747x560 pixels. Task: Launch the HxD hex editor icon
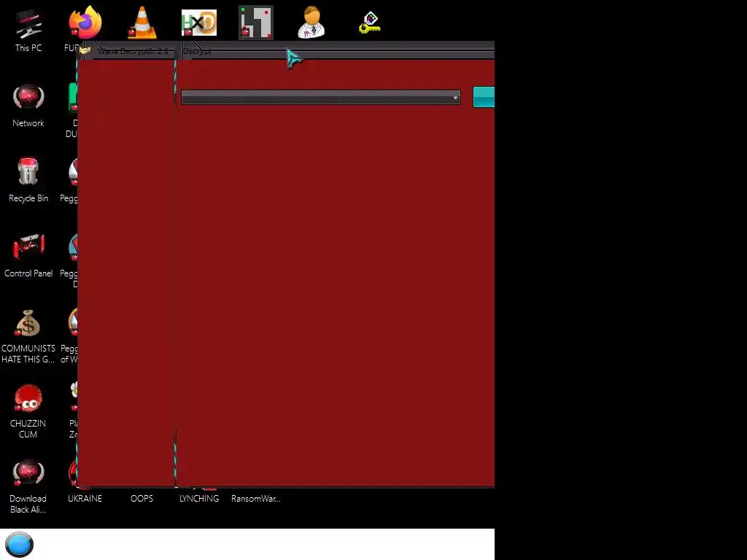199,23
